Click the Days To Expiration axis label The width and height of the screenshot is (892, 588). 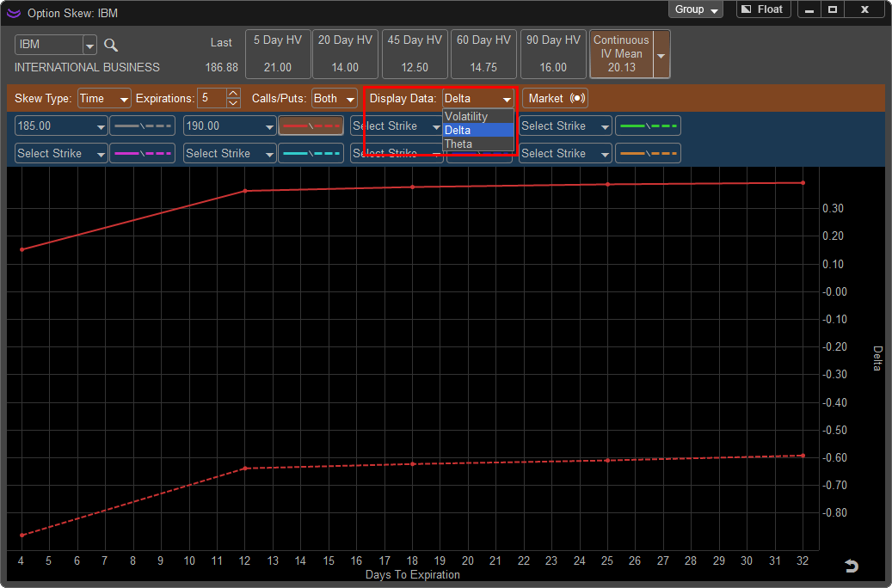(x=412, y=574)
